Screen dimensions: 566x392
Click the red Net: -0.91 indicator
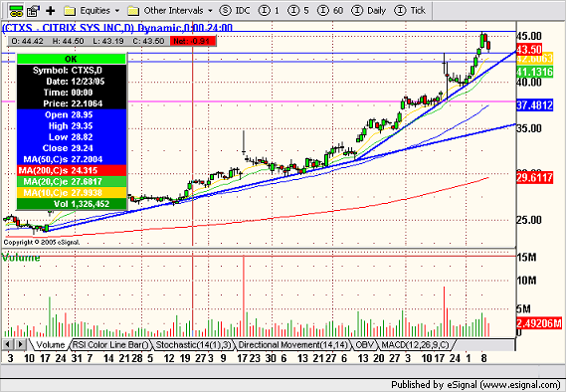(194, 41)
